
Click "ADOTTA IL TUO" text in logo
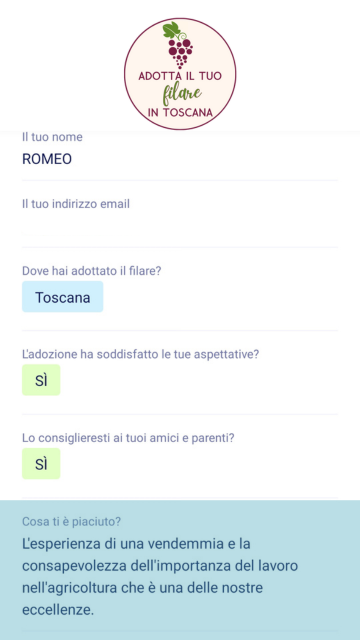coord(180,76)
